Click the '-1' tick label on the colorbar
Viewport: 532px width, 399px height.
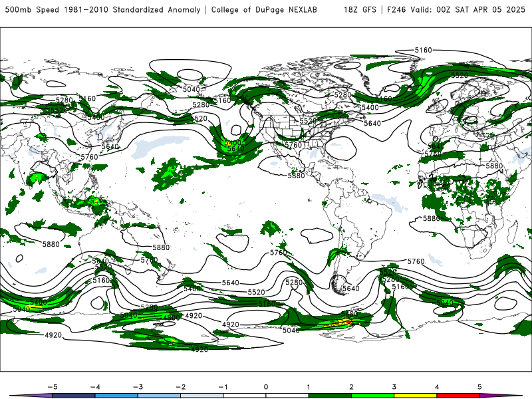click(223, 387)
